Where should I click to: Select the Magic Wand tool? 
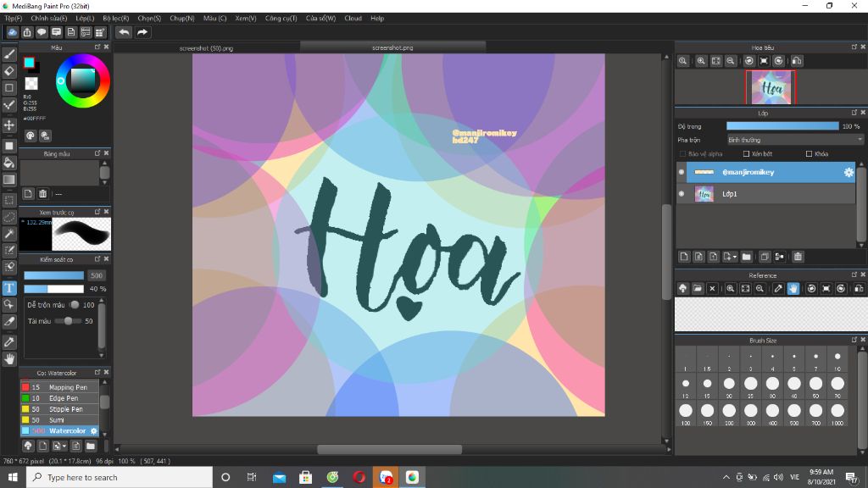(x=8, y=234)
